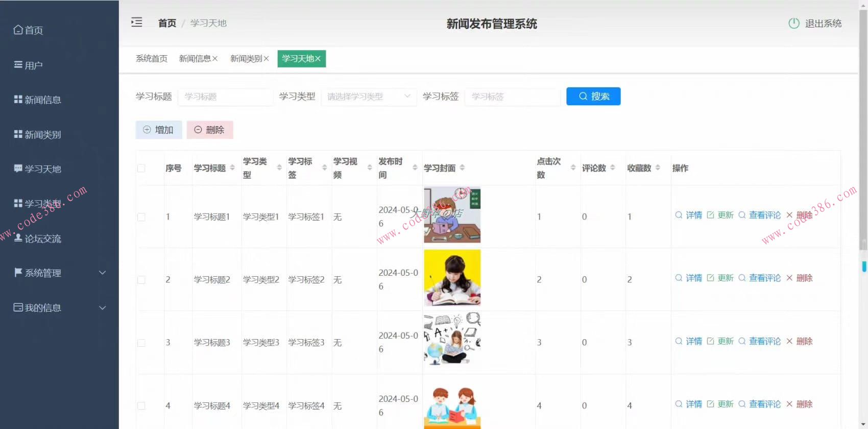Open the cover thumbnail of 学习标题2

(x=452, y=278)
